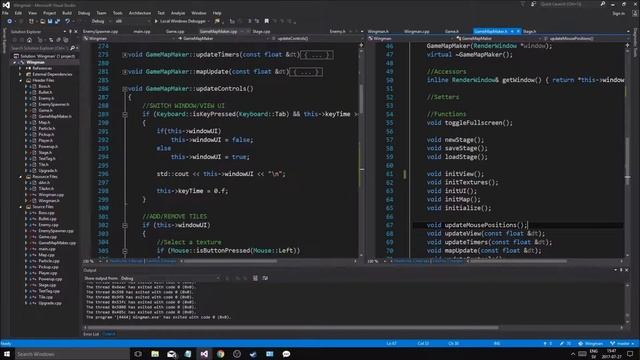Click the Solution Explorer home icon
This screenshot has width=640, height=360.
point(29,40)
